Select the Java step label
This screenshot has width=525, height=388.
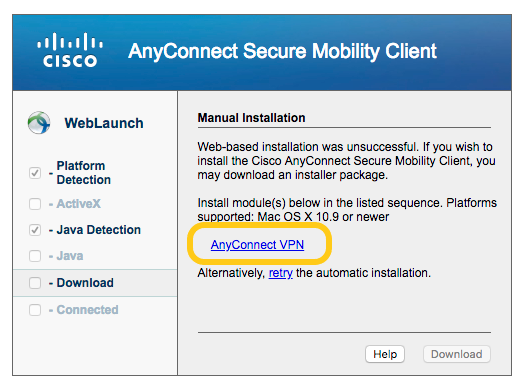70,256
